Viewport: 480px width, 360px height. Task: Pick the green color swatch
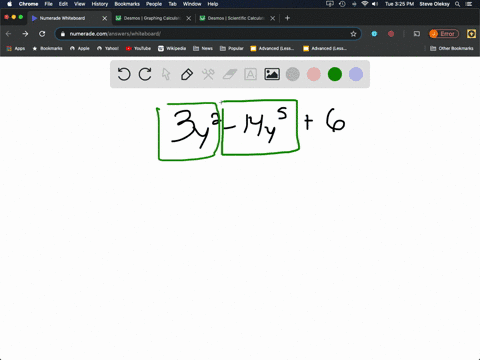click(335, 74)
